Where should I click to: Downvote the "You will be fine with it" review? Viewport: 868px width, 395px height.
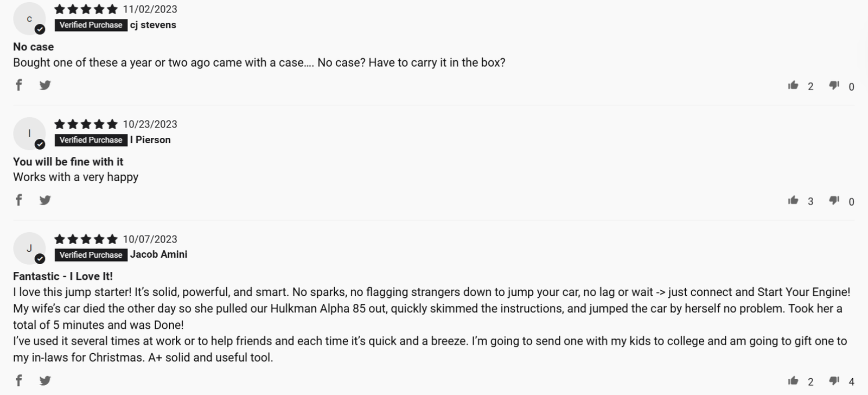pos(834,200)
